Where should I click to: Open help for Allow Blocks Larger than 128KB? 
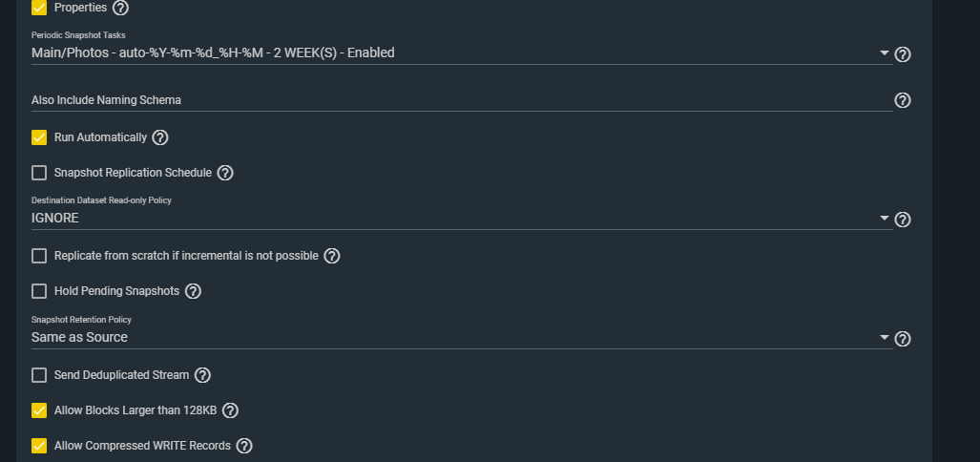click(x=230, y=410)
